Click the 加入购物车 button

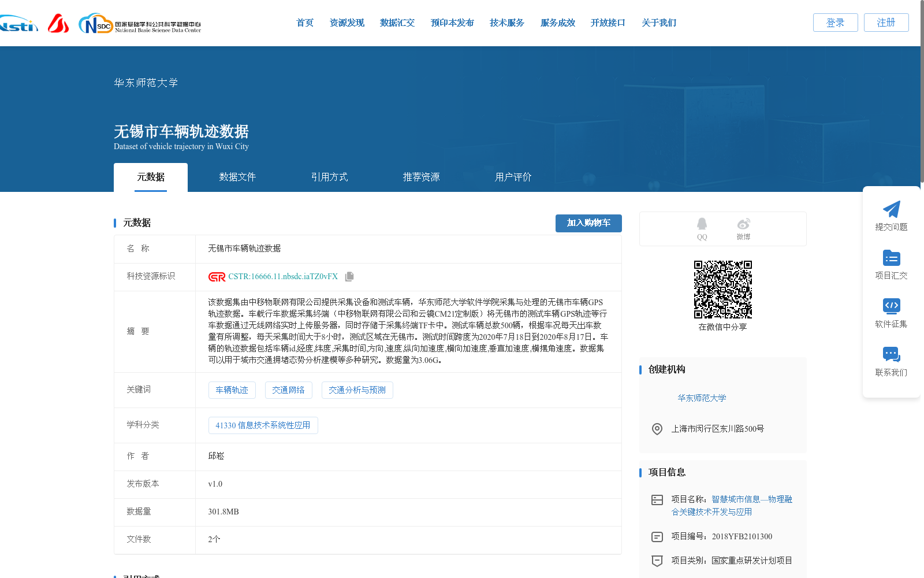pyautogui.click(x=588, y=223)
